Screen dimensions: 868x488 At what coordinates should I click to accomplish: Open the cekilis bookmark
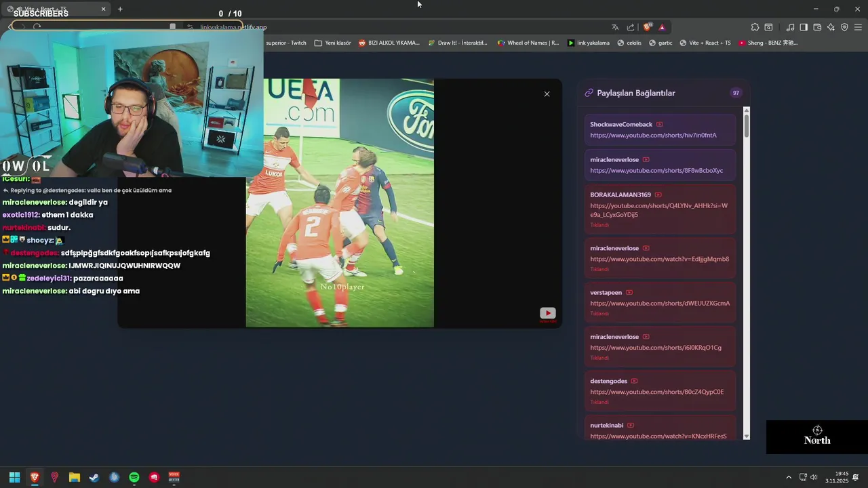click(629, 43)
